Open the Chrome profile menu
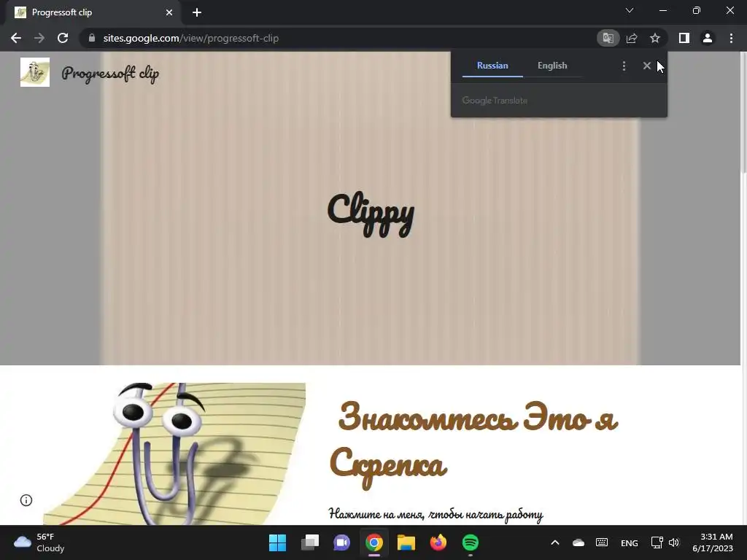 point(708,38)
